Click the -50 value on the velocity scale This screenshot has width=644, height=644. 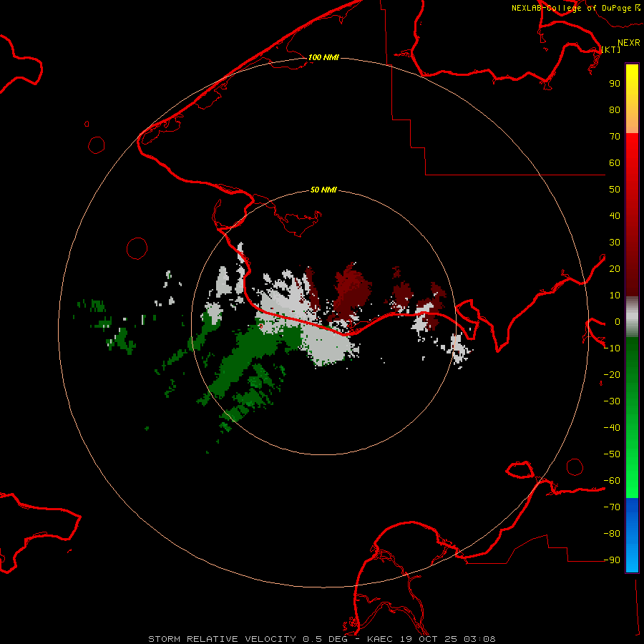(612, 454)
